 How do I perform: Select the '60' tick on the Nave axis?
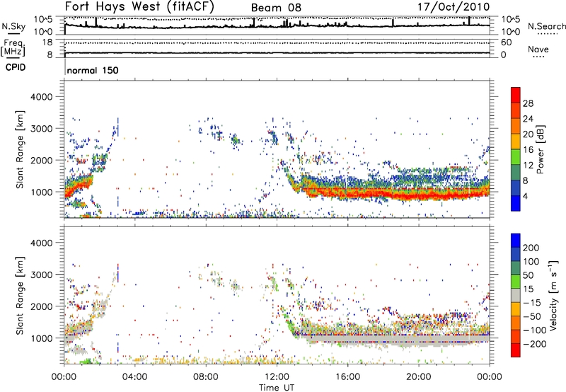(x=506, y=42)
